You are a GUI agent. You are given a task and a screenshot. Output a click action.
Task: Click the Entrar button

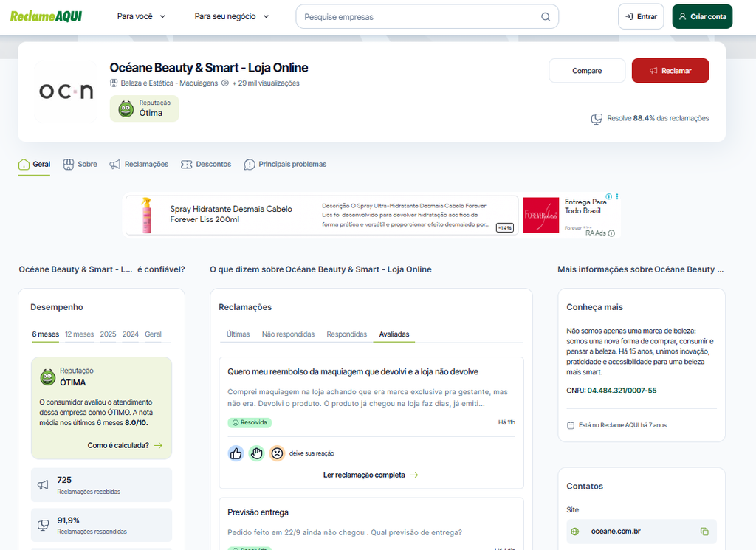tap(641, 16)
